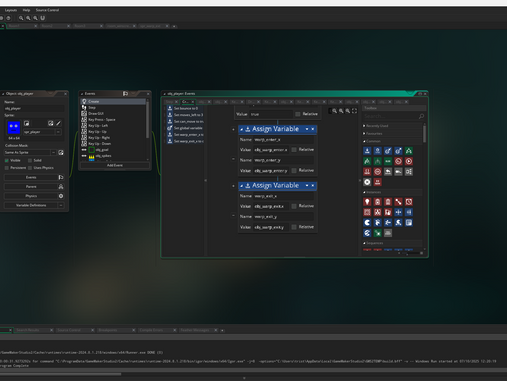Check Relative for obj_warp_exit.y value
The height and width of the screenshot is (381, 507).
(x=294, y=227)
